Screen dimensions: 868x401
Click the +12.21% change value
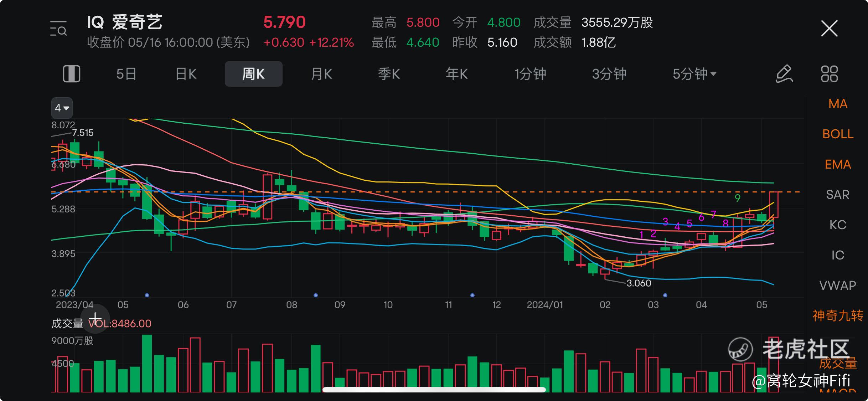tap(331, 42)
